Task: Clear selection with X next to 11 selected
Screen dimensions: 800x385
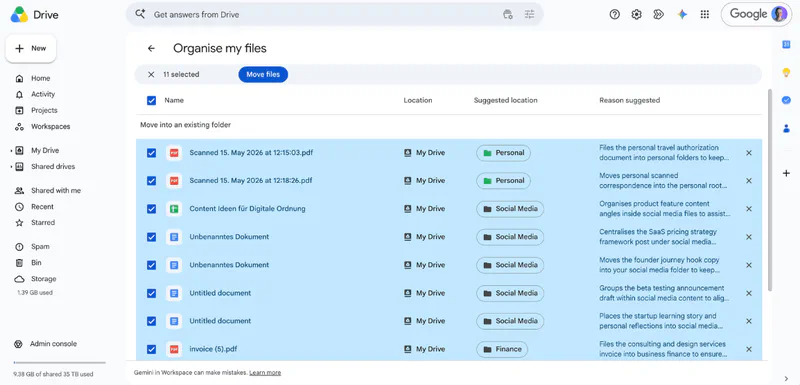Action: pos(151,74)
